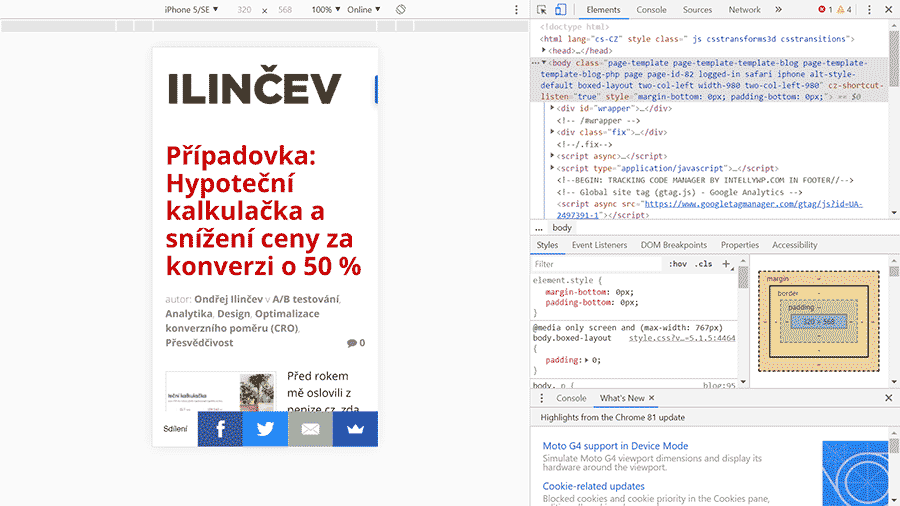Open the DOM Breakpoints tab
Image resolution: width=900 pixels, height=506 pixels.
click(x=674, y=245)
